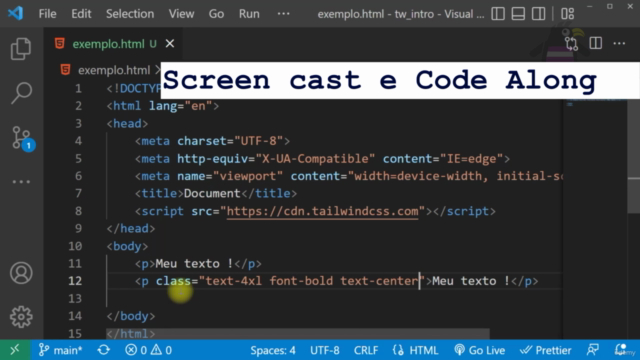Open the feedback icon in status bar
This screenshot has width=640, height=360.
(x=593, y=350)
